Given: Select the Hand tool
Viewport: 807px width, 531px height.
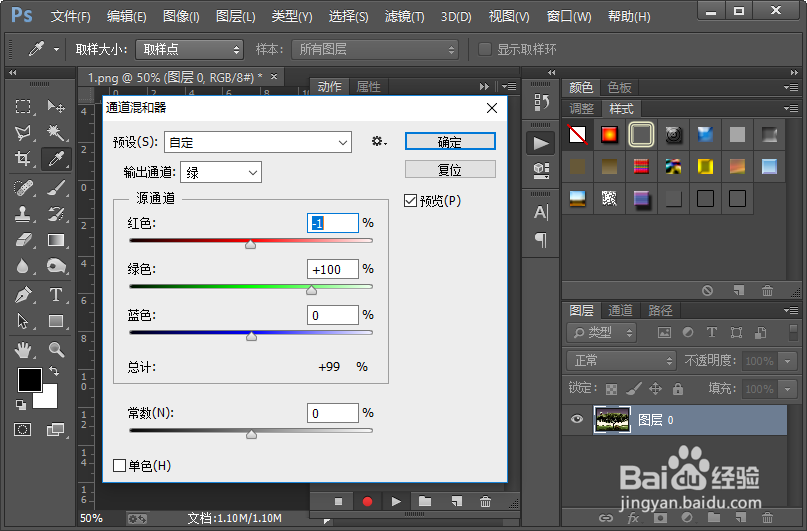Looking at the screenshot, I should point(23,350).
